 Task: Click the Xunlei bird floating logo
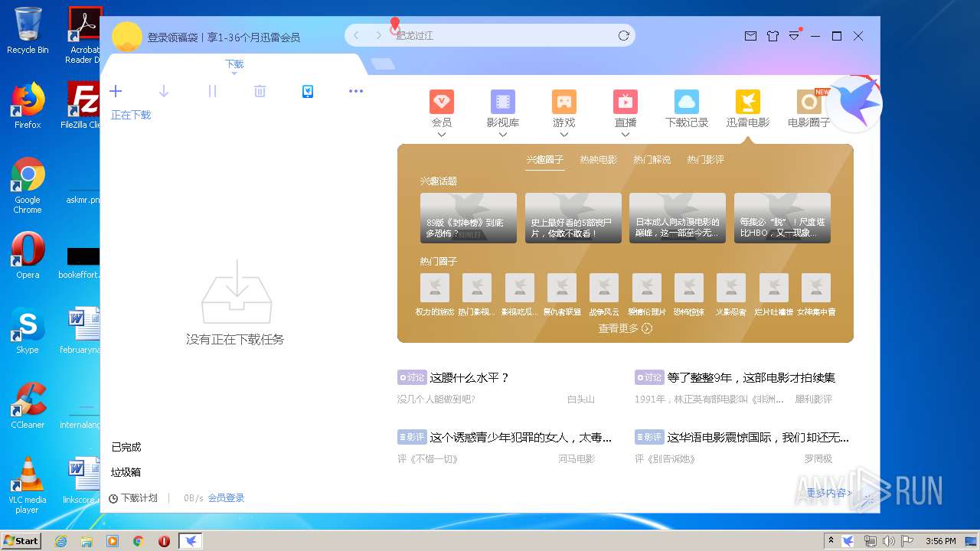854,103
